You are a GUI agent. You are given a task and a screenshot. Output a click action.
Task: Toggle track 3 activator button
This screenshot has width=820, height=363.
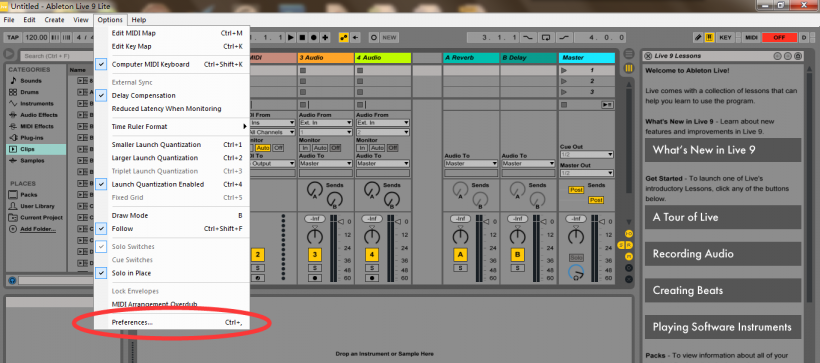click(314, 255)
